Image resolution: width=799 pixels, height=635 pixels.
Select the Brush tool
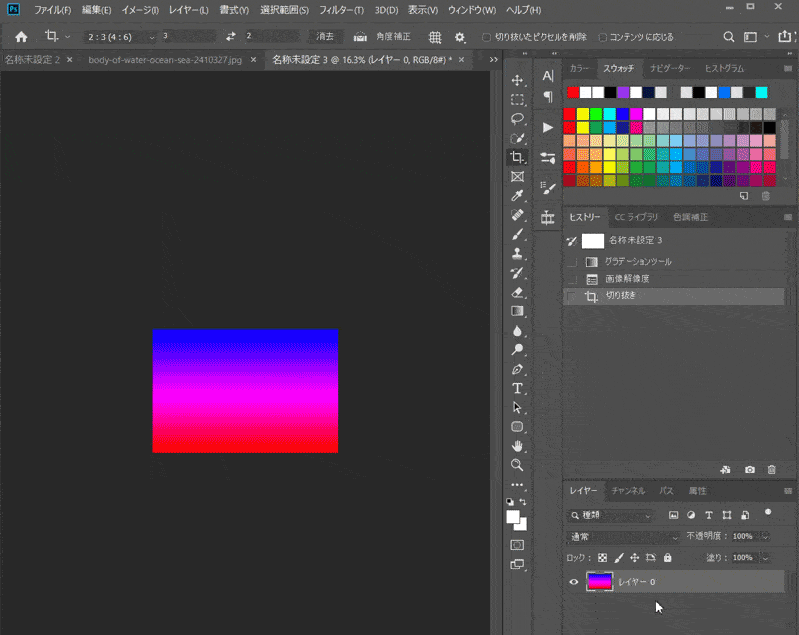517,233
